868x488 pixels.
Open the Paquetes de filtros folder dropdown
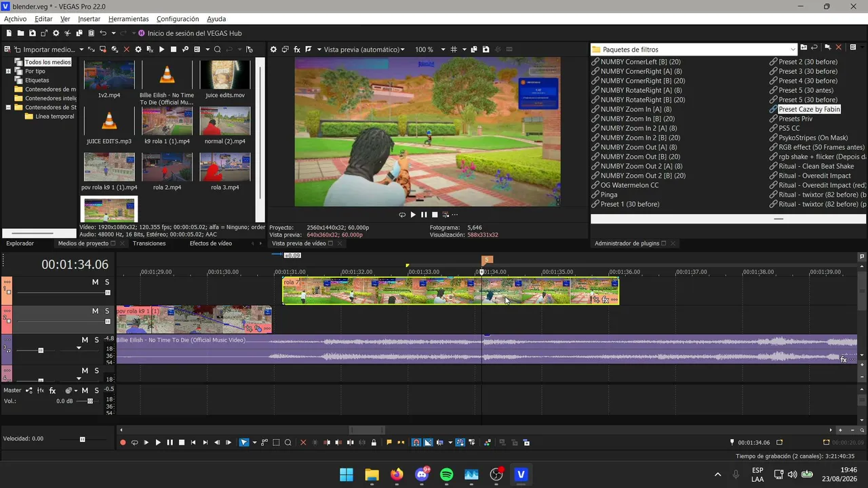tap(793, 49)
